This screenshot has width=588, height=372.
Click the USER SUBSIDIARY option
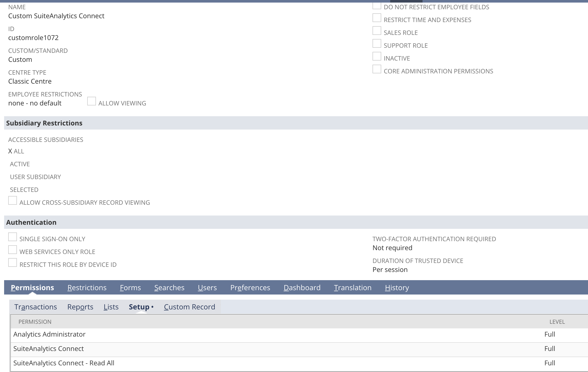click(35, 177)
